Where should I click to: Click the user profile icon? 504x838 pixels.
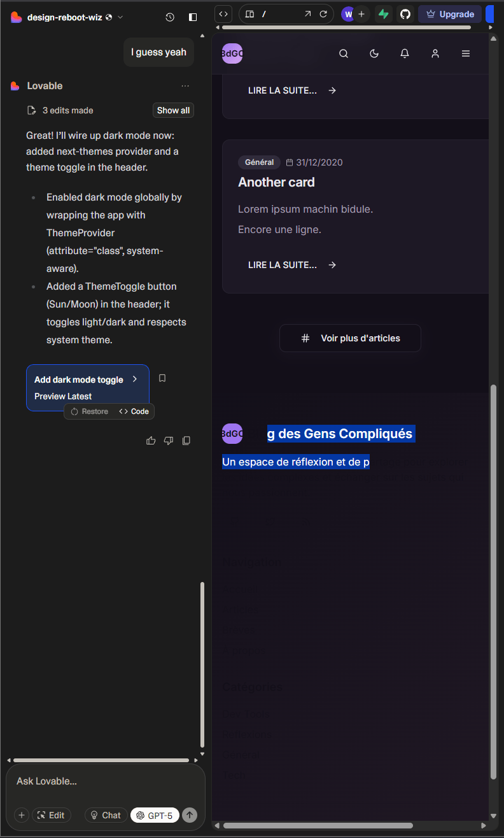435,54
